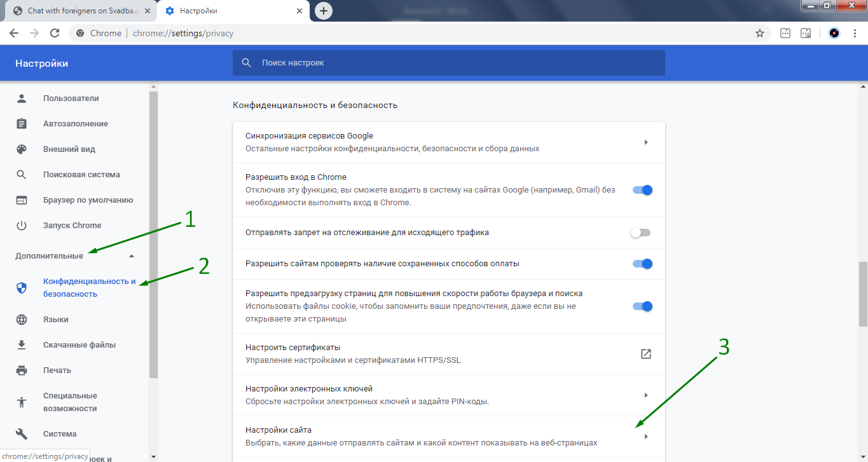Click the shield icon for Конфиденциальность
The image size is (868, 462).
[x=22, y=288]
